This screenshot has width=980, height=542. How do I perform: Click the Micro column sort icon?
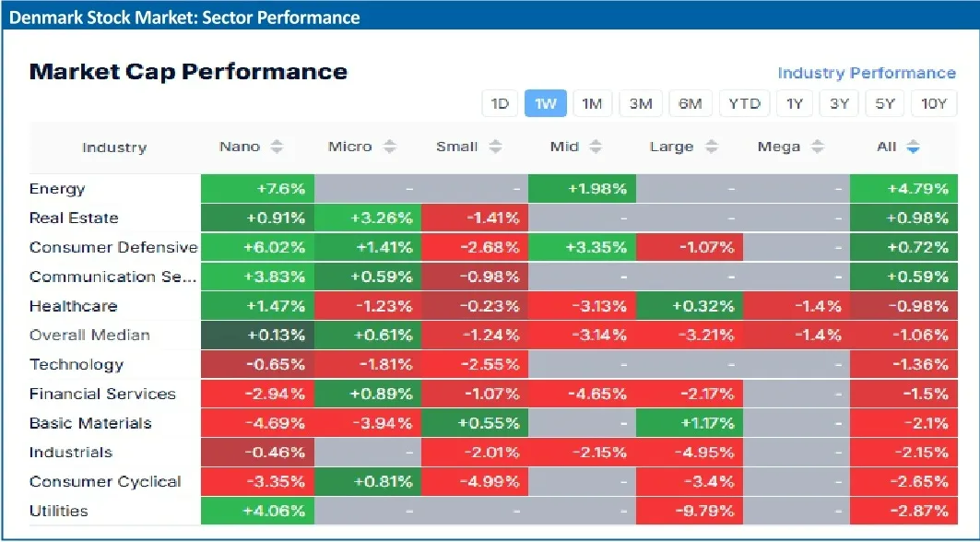click(390, 147)
